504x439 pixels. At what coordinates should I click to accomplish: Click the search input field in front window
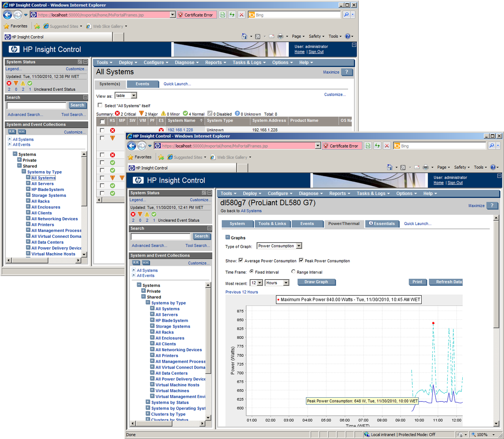coord(161,237)
